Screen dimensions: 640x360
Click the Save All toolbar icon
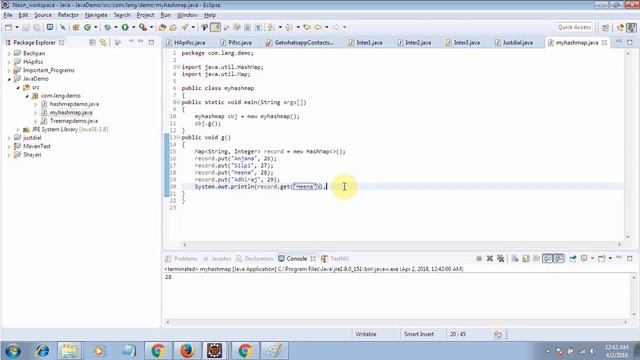37,27
